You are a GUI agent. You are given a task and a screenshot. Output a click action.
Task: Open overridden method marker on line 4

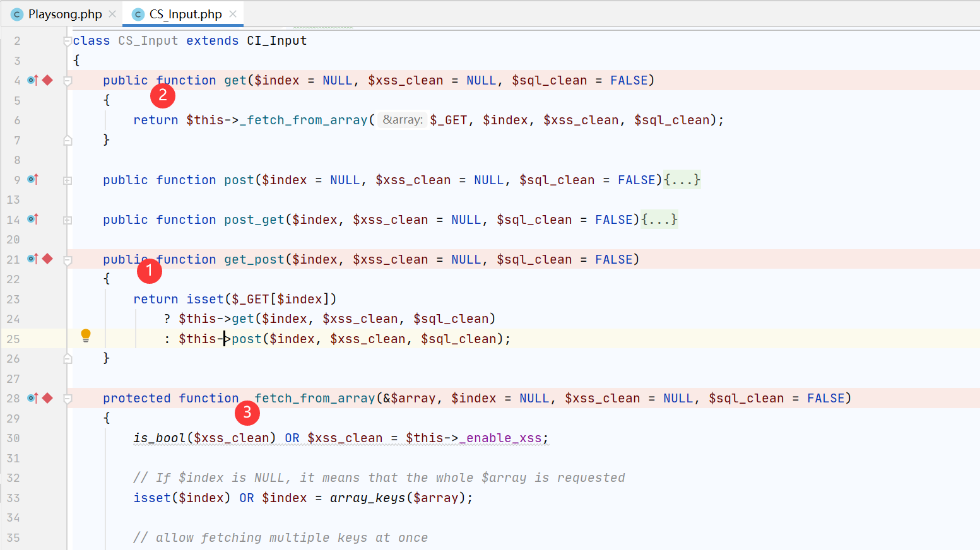[33, 80]
